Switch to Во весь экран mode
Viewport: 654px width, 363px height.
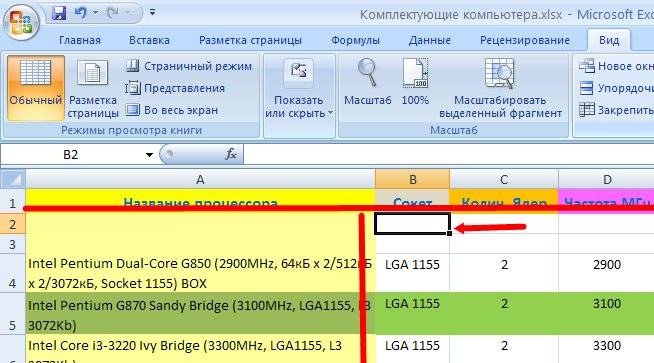tap(172, 110)
